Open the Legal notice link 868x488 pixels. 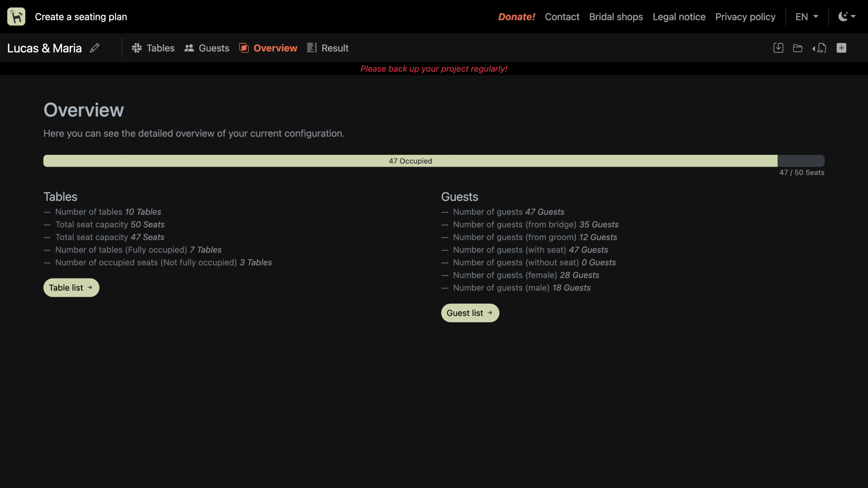coord(679,17)
